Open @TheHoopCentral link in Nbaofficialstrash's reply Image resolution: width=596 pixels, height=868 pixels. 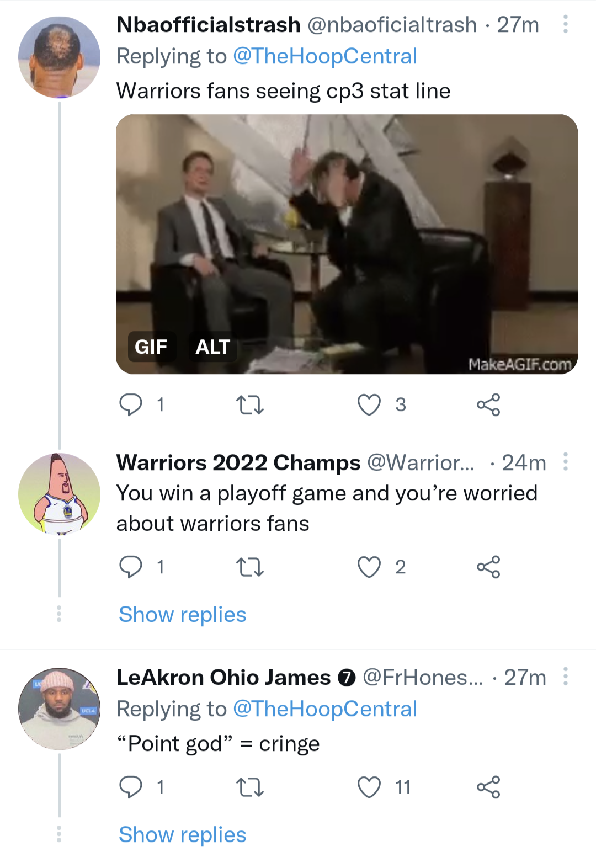coord(324,56)
